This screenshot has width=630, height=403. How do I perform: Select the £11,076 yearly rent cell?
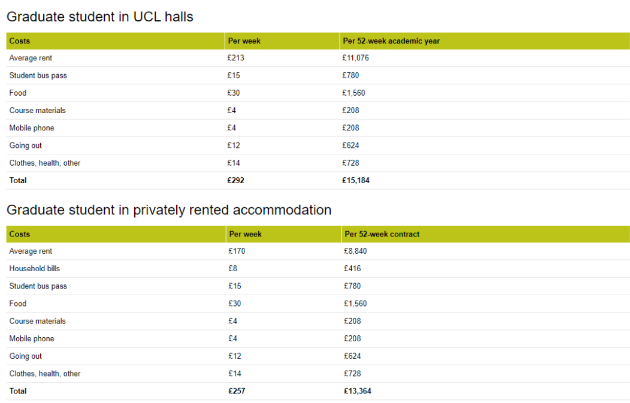click(357, 58)
